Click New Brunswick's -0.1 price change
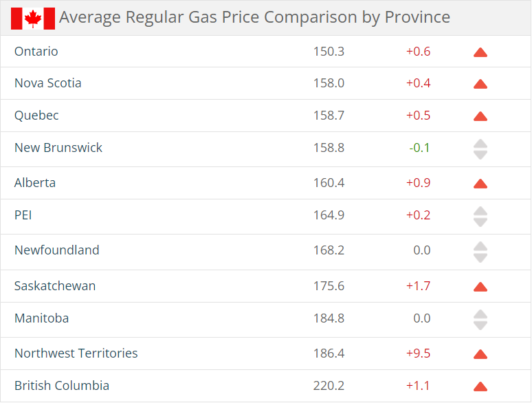Screen dimensions: 532x403 (x=419, y=148)
